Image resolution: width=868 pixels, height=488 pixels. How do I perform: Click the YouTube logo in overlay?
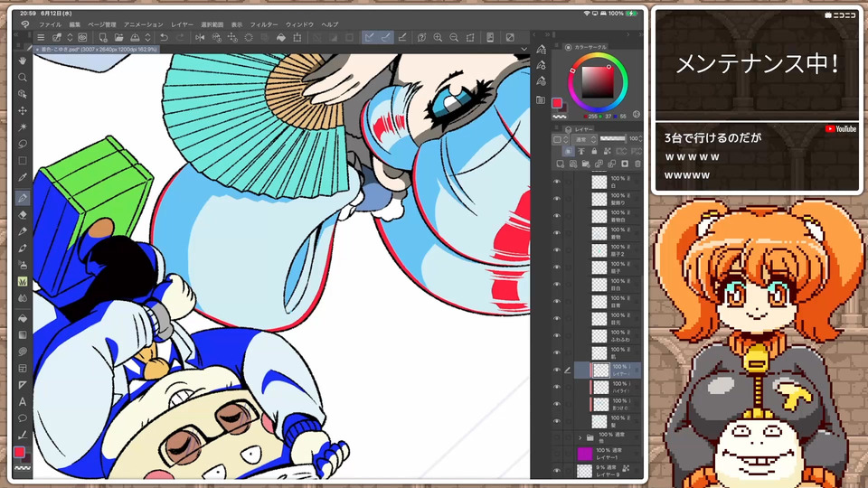click(x=841, y=129)
